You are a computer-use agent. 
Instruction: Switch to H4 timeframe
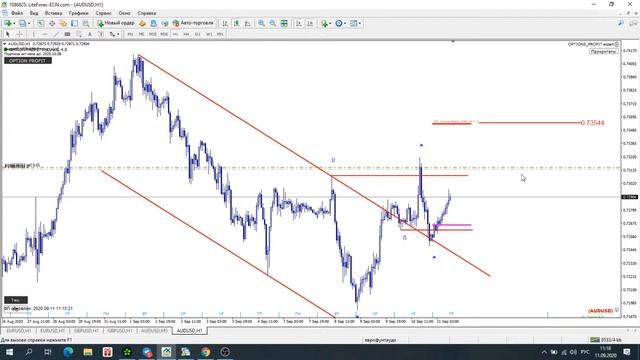tap(187, 34)
